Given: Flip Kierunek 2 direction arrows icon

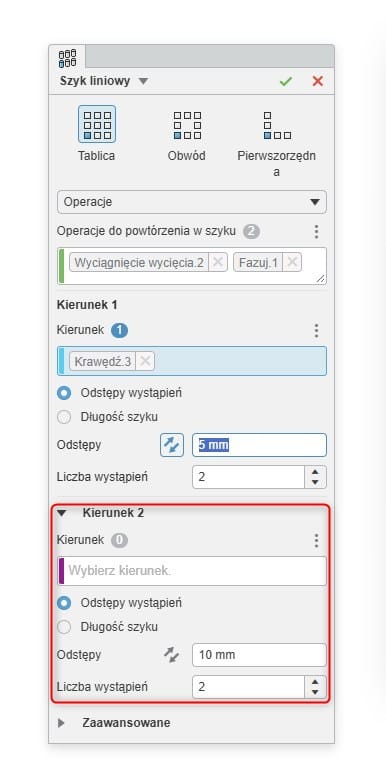Looking at the screenshot, I should tap(172, 655).
